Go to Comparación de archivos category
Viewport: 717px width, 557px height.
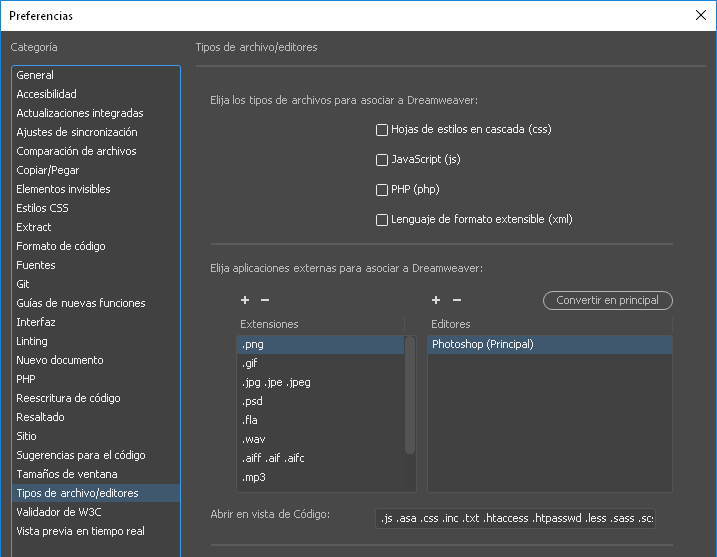(96, 151)
